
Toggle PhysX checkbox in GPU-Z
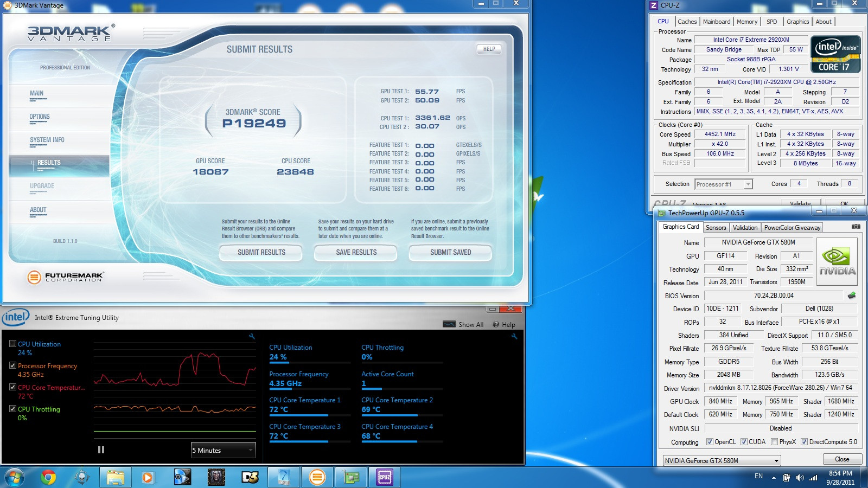[x=774, y=442]
